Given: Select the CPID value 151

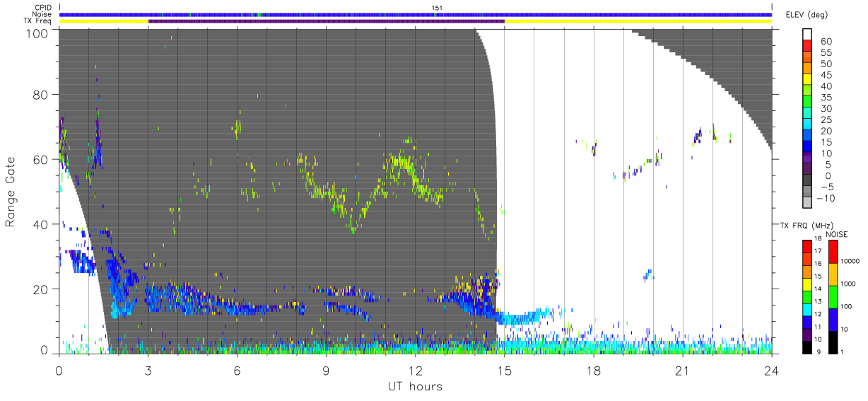Looking at the screenshot, I should coord(438,8).
